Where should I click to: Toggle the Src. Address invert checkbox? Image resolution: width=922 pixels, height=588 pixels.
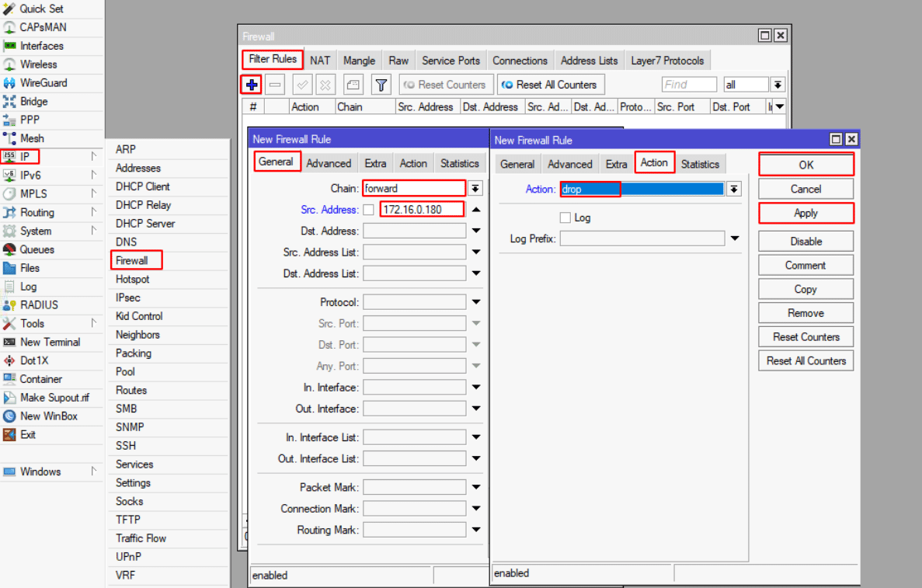pos(369,210)
